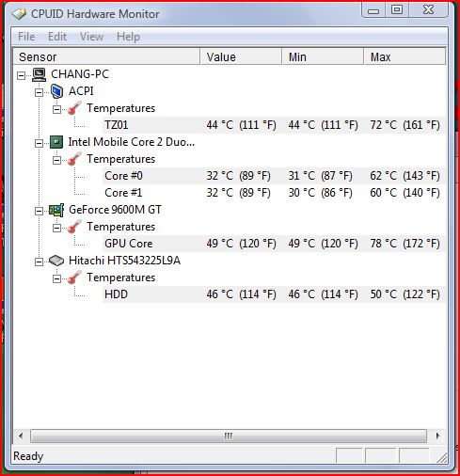This screenshot has width=460, height=476.
Task: Select the GeForce 9600M GT label
Action: (x=115, y=210)
